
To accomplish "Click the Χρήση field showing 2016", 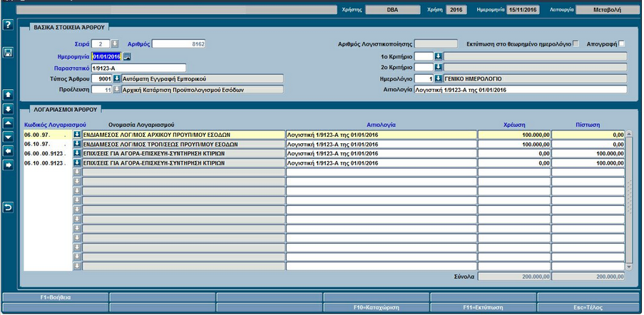I will [x=456, y=10].
